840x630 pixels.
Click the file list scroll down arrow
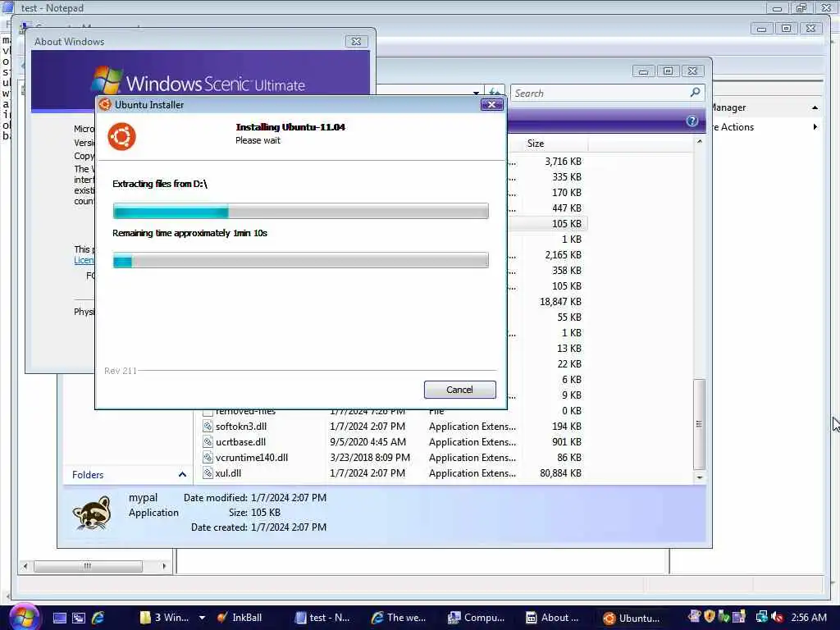tap(699, 477)
